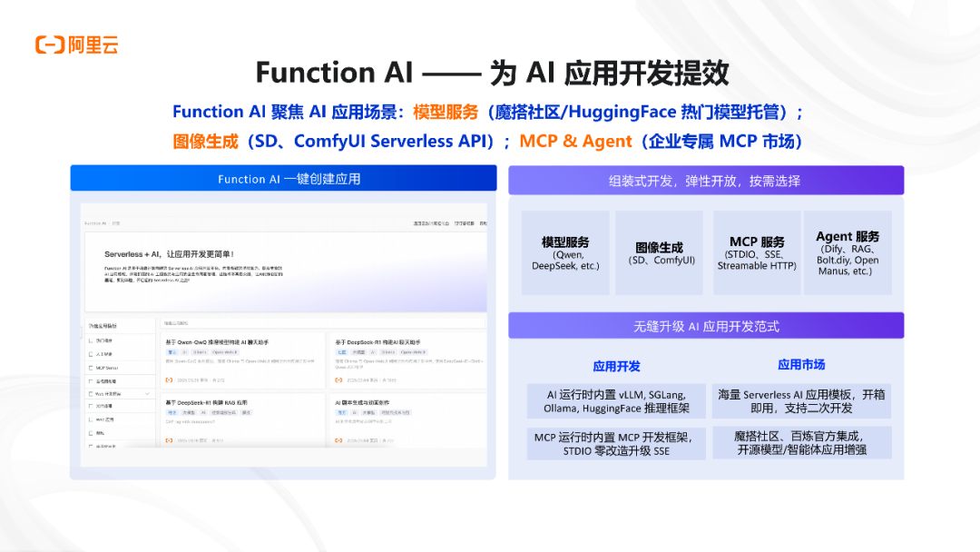Check the Web 开发框架 filter checkbox

pyautogui.click(x=91, y=394)
